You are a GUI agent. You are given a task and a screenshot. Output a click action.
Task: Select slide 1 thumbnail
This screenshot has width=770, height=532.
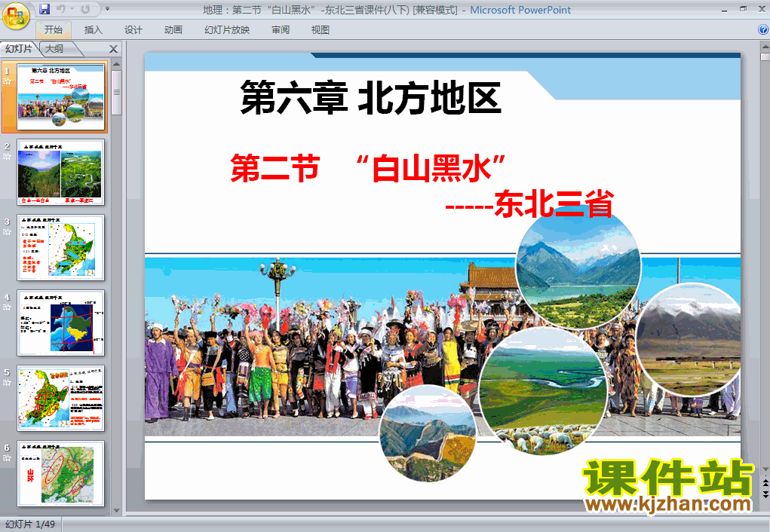[61, 96]
